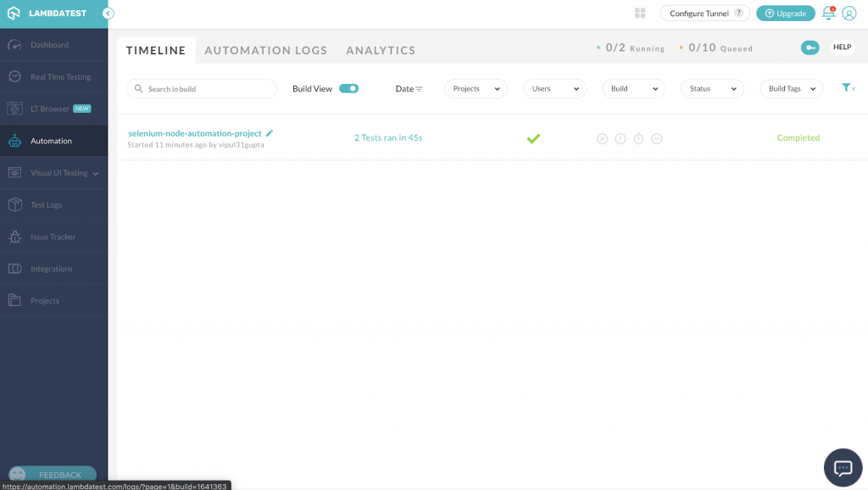Click the Feedback button
This screenshot has height=490, width=868.
53,475
